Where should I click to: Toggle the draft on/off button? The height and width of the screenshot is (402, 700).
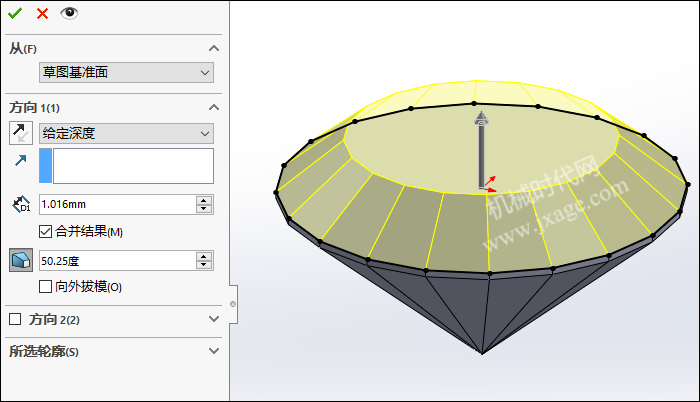coord(21,260)
